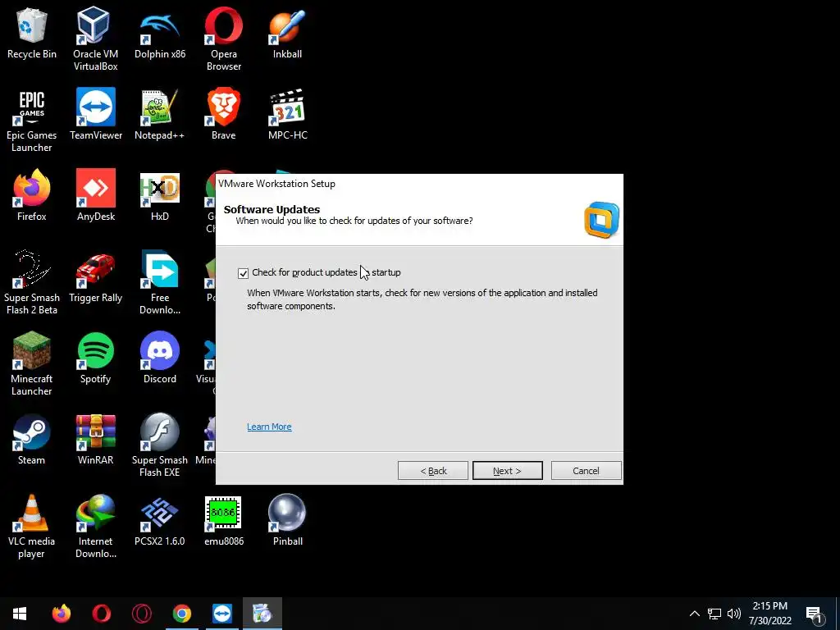840x630 pixels.
Task: Cancel the VMware Workstation Setup
Action: pyautogui.click(x=586, y=471)
